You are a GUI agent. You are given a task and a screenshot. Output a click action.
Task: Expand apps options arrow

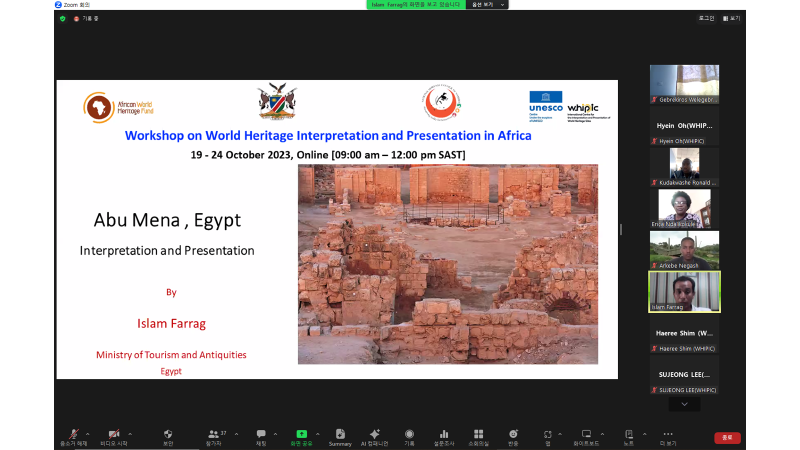click(560, 434)
